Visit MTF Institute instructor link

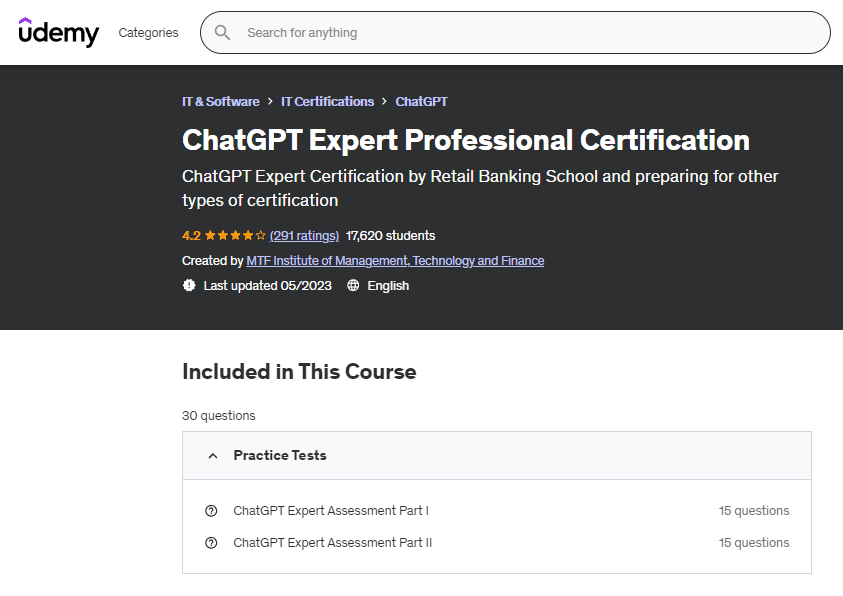(395, 261)
